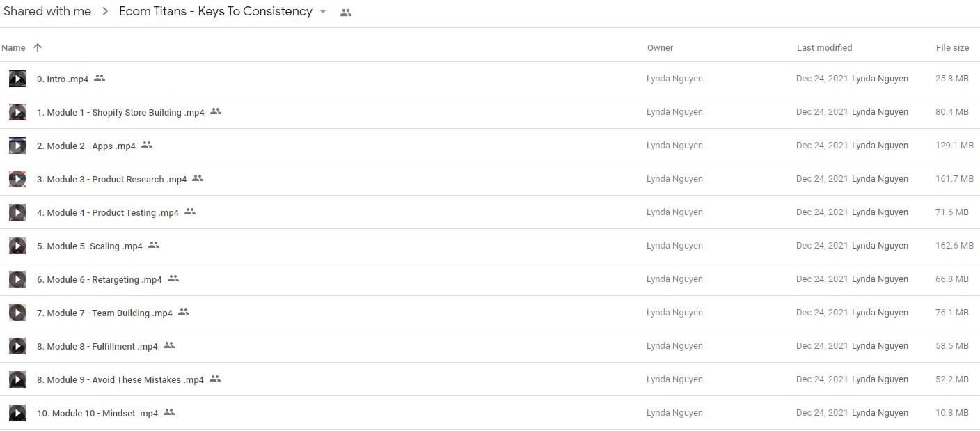This screenshot has height=431, width=980.
Task: Click the 58.5 MB file size value
Action: [x=952, y=346]
